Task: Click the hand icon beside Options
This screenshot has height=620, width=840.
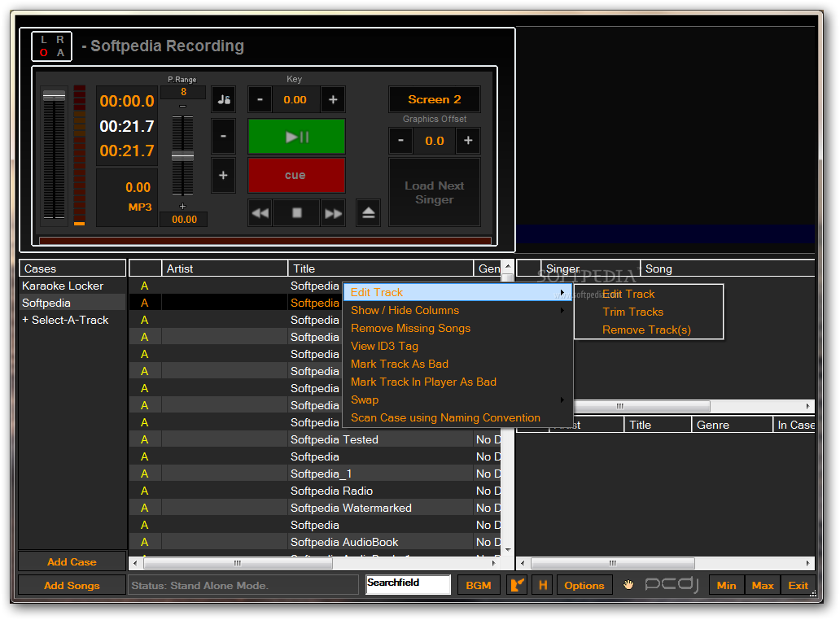Action: click(628, 585)
